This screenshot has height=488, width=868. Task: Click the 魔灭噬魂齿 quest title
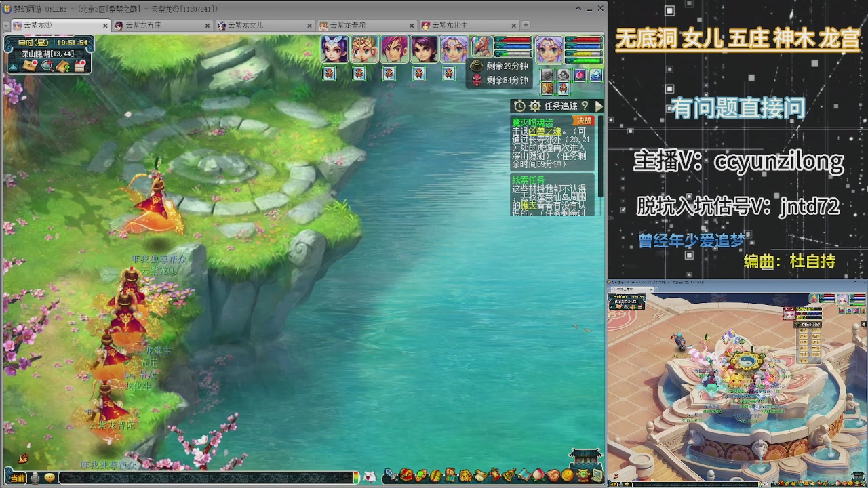[532, 123]
